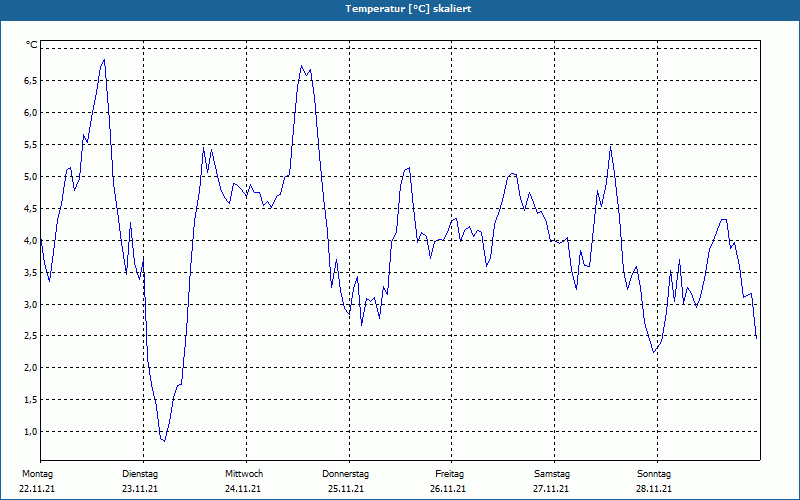Screen dimensions: 800x500
Task: Click the date 25.11.21
Action: pyautogui.click(x=346, y=489)
